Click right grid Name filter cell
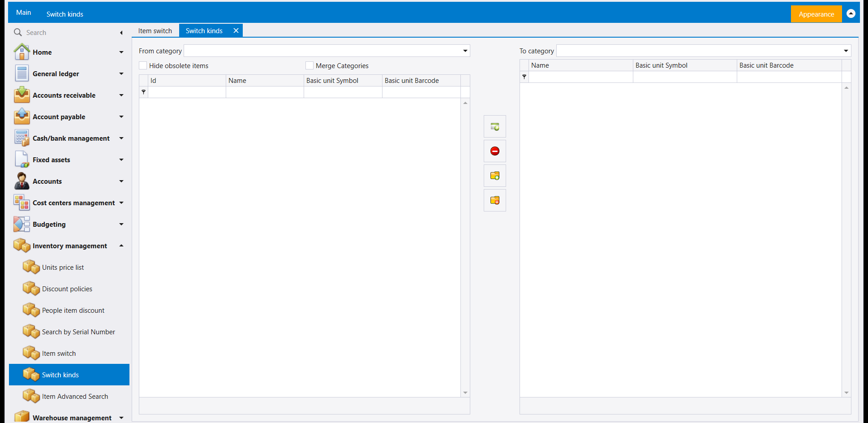Screen dimensions: 868x423 tap(581, 77)
